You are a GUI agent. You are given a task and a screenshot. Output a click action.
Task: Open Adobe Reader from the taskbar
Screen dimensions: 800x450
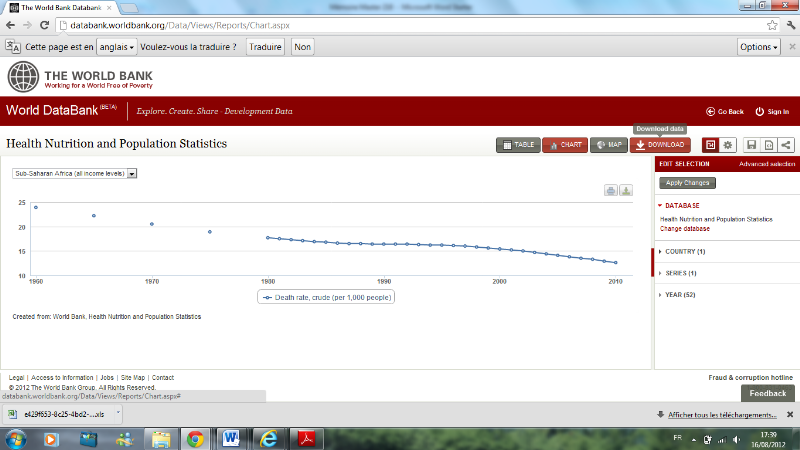point(306,439)
